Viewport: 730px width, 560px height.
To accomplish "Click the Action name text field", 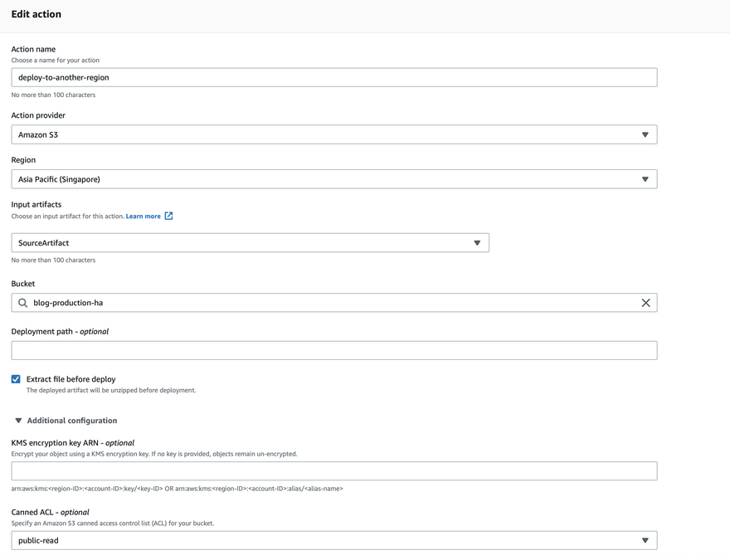I will 333,77.
